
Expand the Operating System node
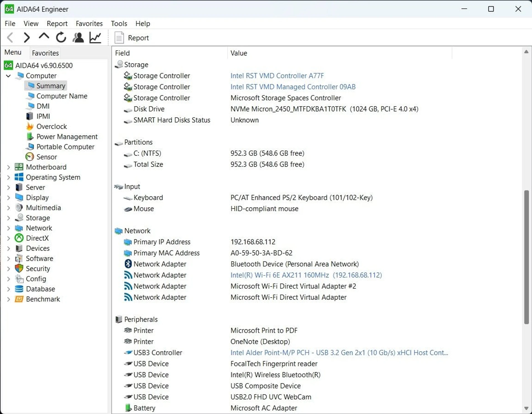click(x=9, y=177)
